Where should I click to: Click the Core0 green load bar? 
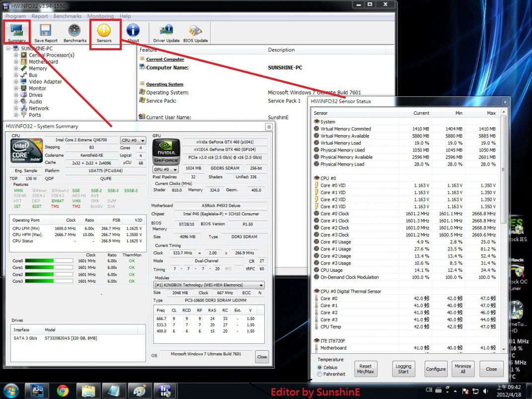coord(49,261)
